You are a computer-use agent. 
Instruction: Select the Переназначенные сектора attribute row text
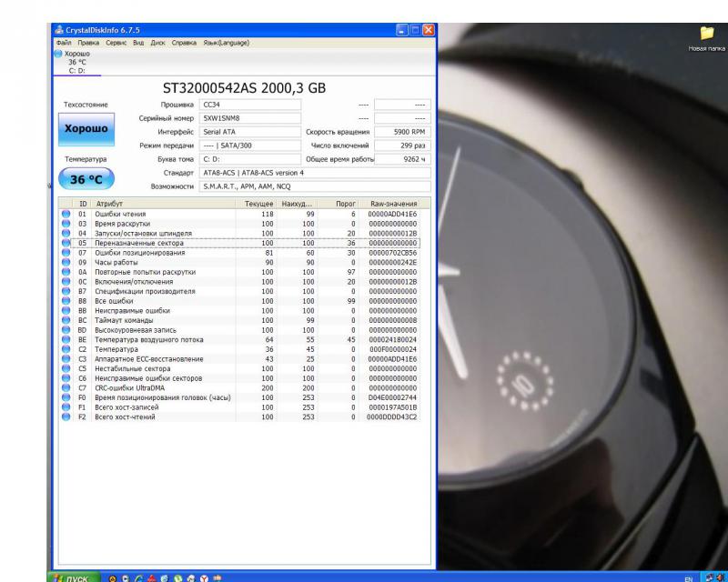[x=139, y=243]
